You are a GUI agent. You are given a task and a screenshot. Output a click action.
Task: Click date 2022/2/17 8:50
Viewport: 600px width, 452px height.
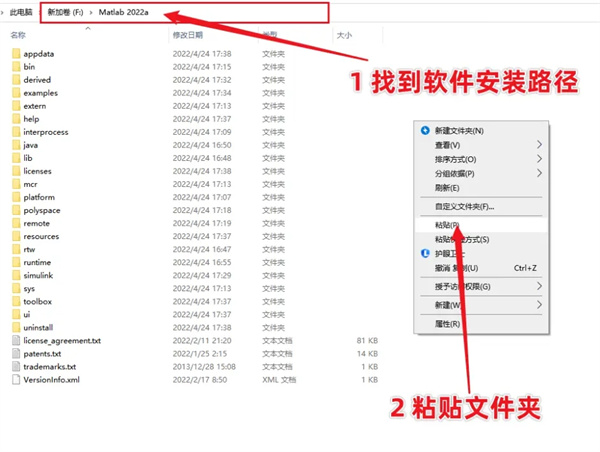coord(200,380)
